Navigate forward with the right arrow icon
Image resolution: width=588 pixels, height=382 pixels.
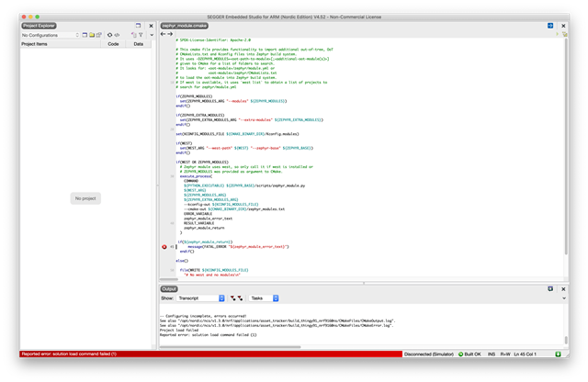pyautogui.click(x=170, y=34)
